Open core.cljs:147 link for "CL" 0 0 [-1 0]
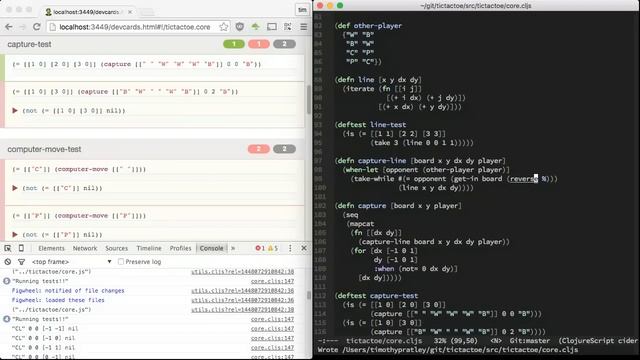This screenshot has height=360, width=640. click(x=272, y=338)
